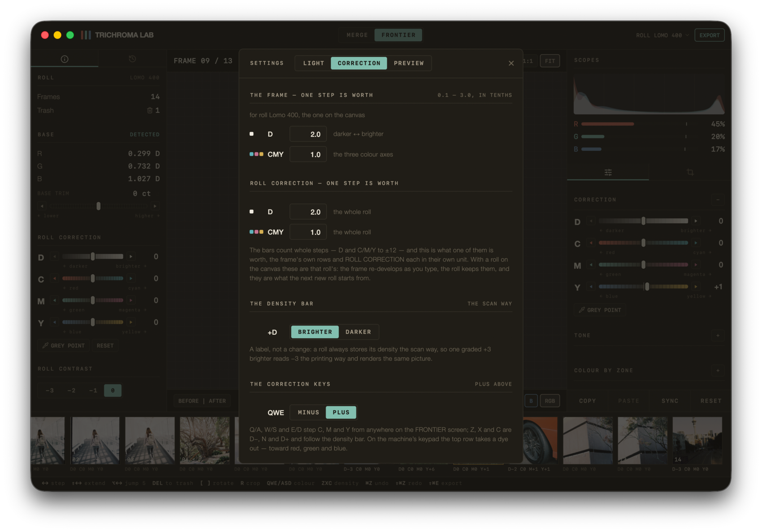The width and height of the screenshot is (762, 532).
Task: Switch to MERGE mode
Action: [357, 35]
